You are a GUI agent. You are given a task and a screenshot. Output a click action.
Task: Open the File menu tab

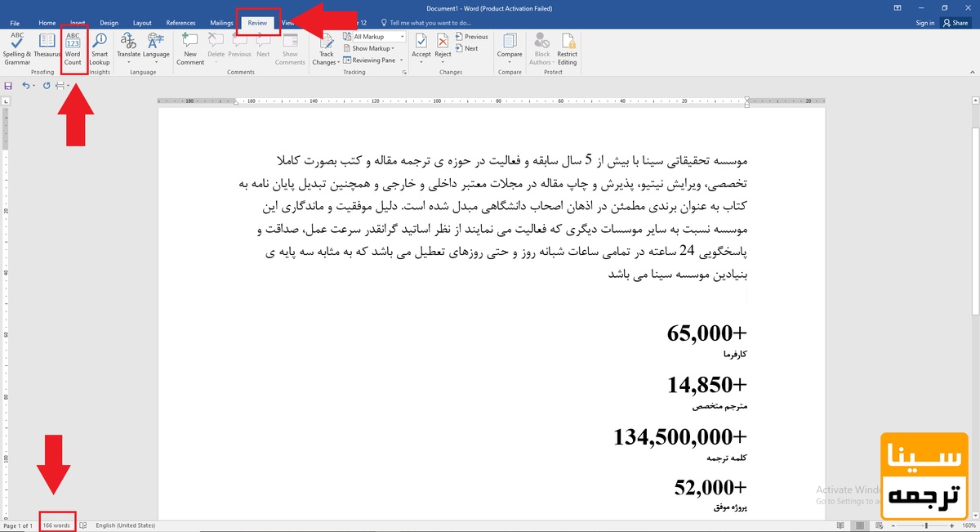(15, 23)
